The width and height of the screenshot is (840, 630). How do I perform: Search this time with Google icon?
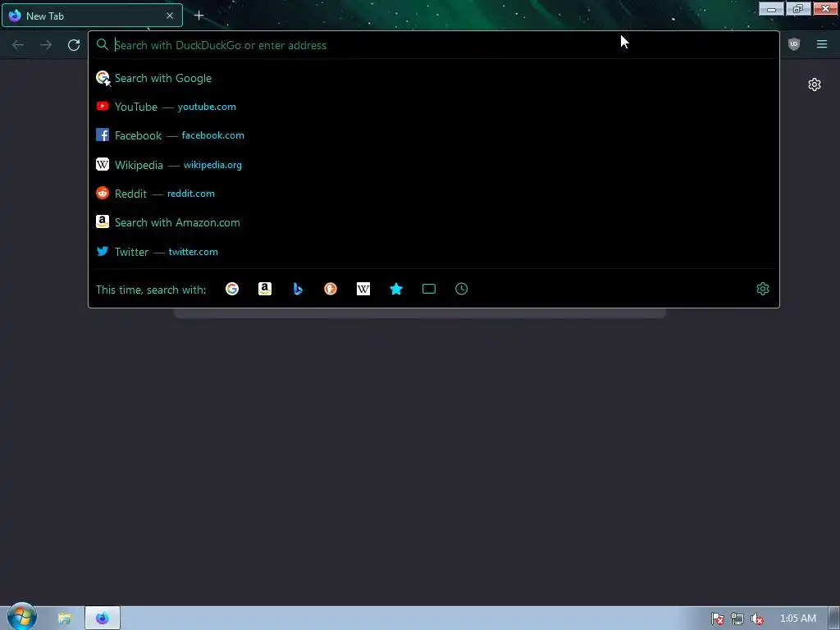232,290
